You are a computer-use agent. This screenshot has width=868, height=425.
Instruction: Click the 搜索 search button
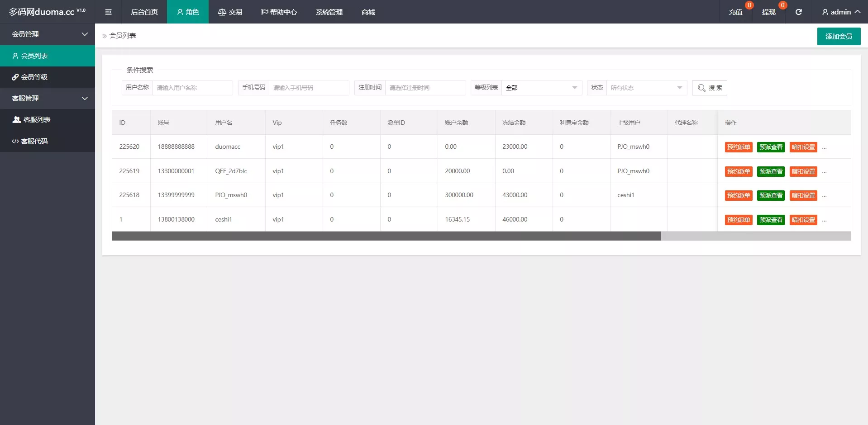(x=709, y=88)
